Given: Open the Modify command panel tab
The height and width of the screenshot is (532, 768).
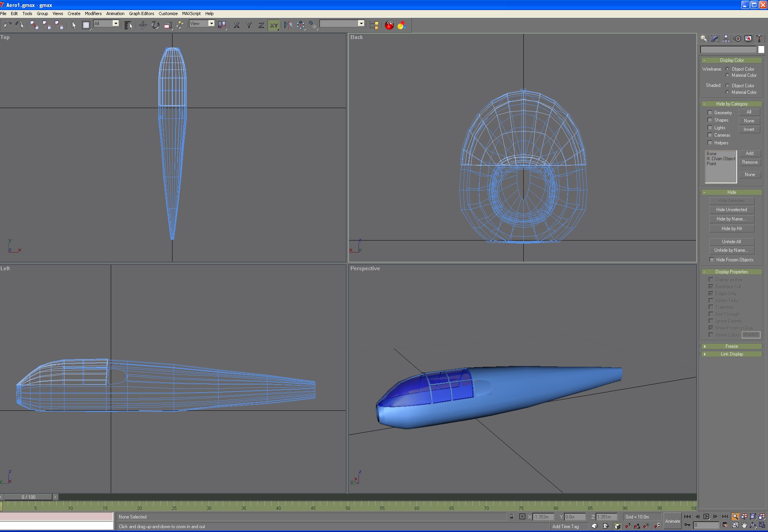Looking at the screenshot, I should click(x=715, y=39).
